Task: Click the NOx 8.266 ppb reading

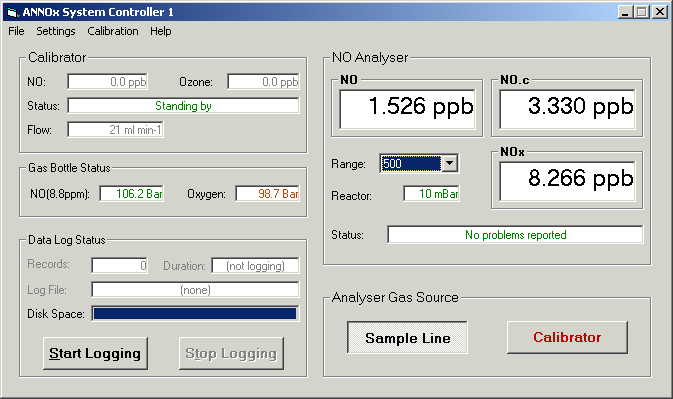Action: [x=567, y=181]
